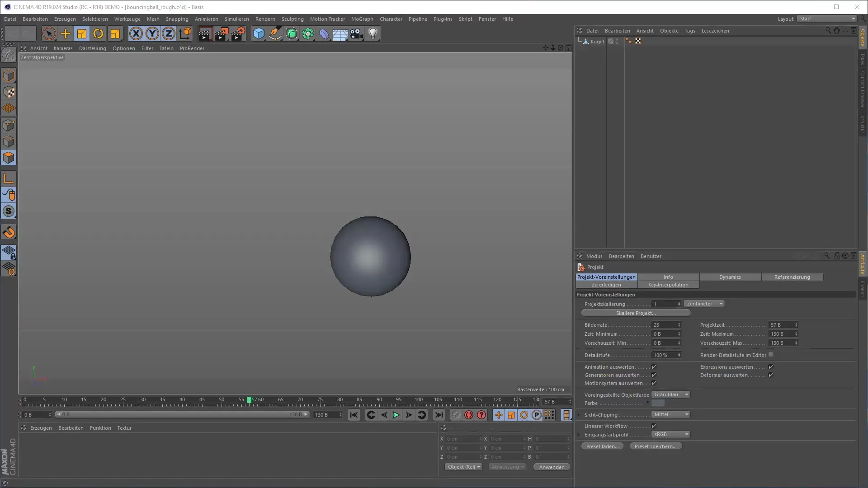
Task: Toggle the X axis lock
Action: [x=136, y=33]
